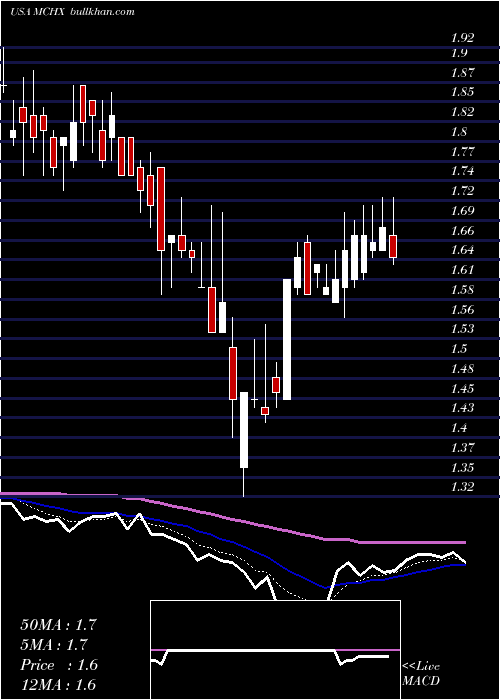This screenshot has height=700, width=500.
Task: Click the last red candle at the right end
Action: tap(393, 246)
